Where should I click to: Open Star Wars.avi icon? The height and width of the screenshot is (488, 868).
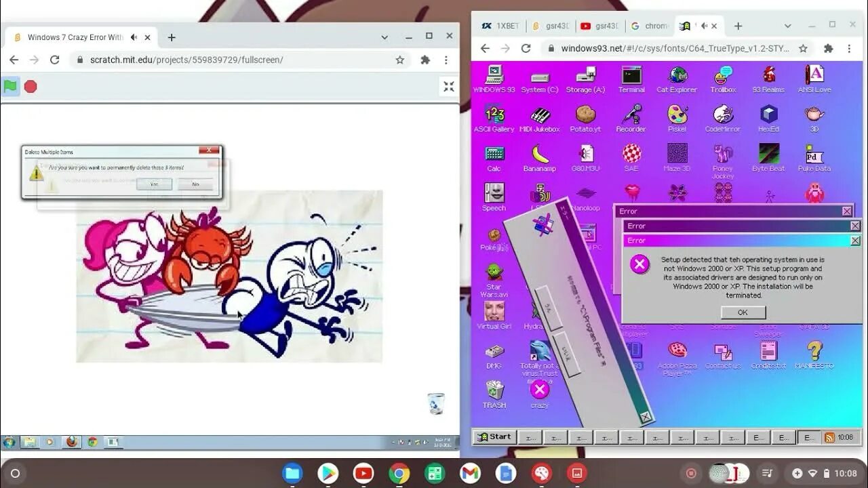494,281
